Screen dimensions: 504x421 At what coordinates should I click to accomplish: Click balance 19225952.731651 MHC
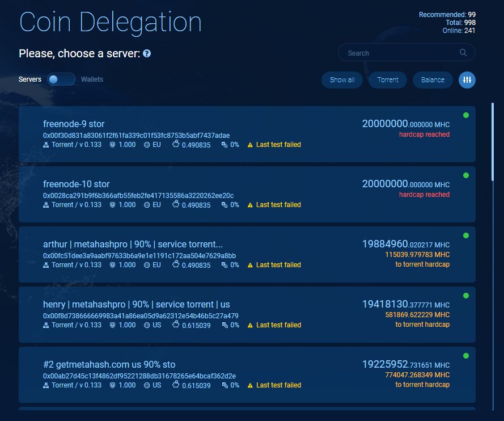tap(406, 364)
